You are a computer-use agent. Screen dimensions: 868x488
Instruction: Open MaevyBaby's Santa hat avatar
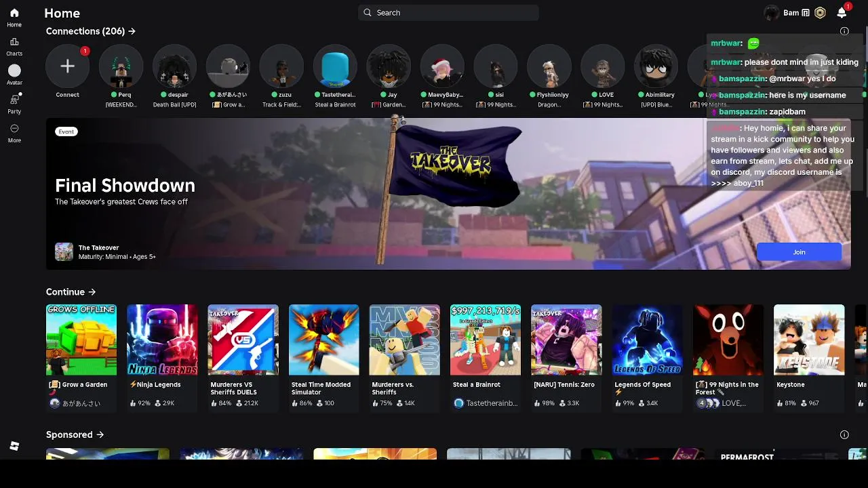(x=442, y=66)
